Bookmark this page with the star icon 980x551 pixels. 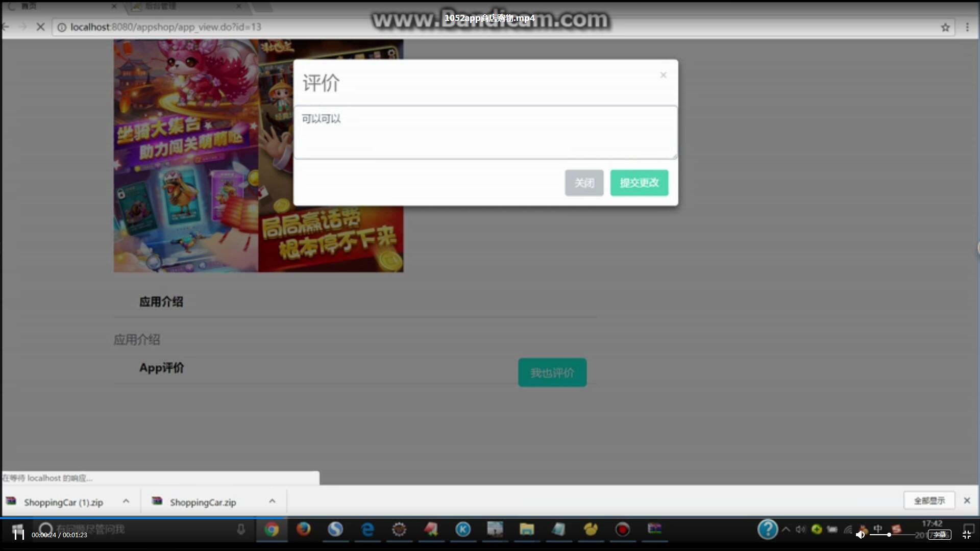945,27
